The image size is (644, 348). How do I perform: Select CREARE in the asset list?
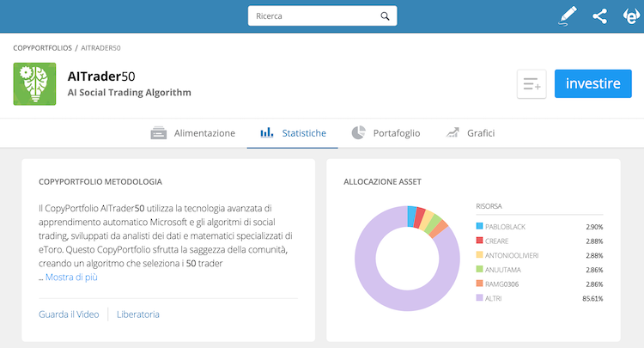[496, 241]
